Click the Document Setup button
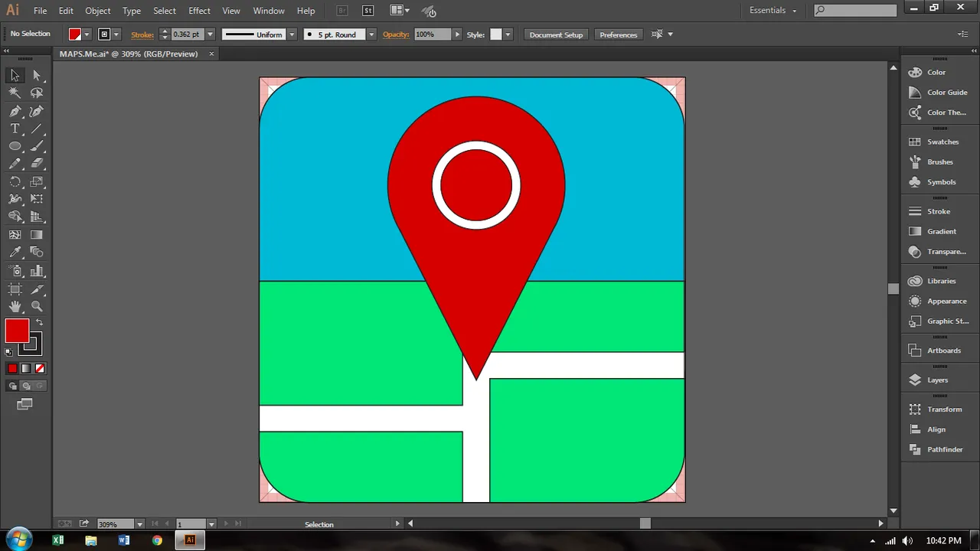The image size is (980, 551). tap(556, 34)
